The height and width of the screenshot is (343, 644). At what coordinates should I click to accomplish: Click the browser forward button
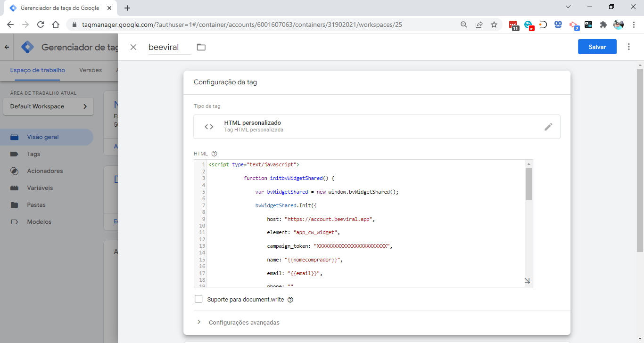pos(25,24)
